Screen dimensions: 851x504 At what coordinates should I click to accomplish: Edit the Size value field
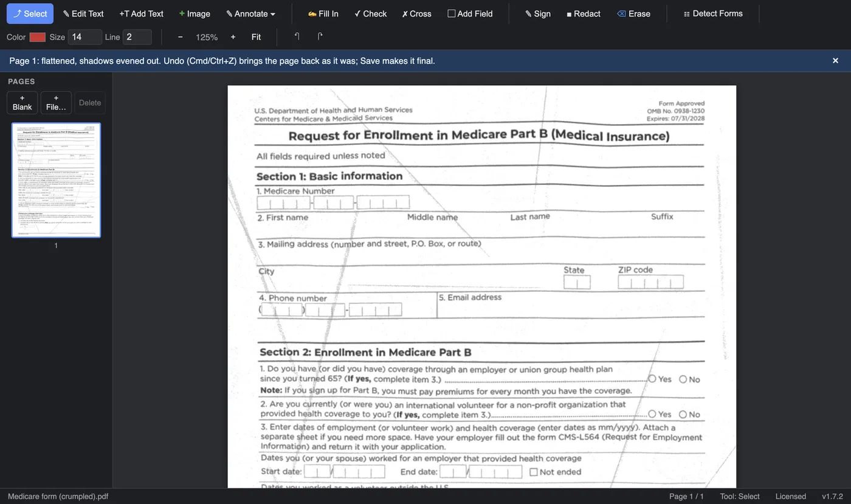[84, 37]
